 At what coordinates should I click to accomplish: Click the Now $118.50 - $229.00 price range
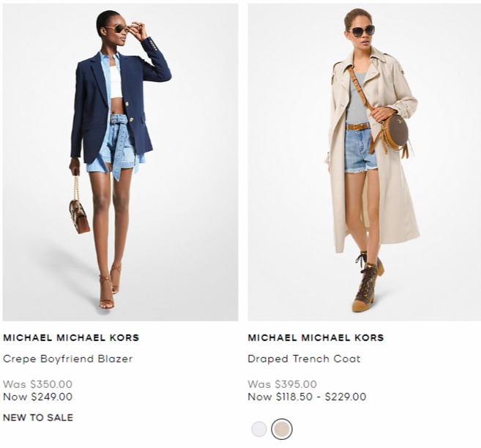tap(307, 397)
